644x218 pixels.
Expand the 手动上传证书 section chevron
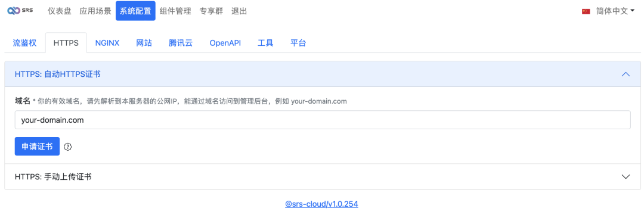(626, 176)
